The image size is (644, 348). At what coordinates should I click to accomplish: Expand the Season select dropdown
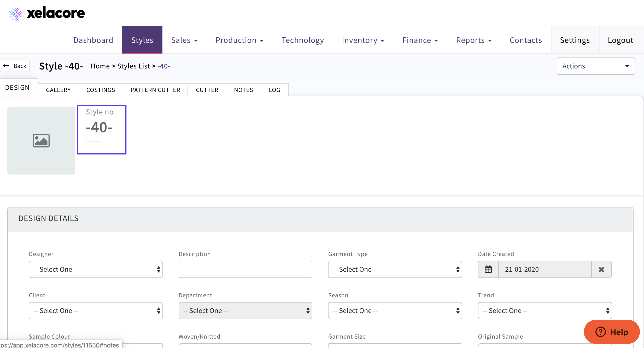(x=395, y=311)
